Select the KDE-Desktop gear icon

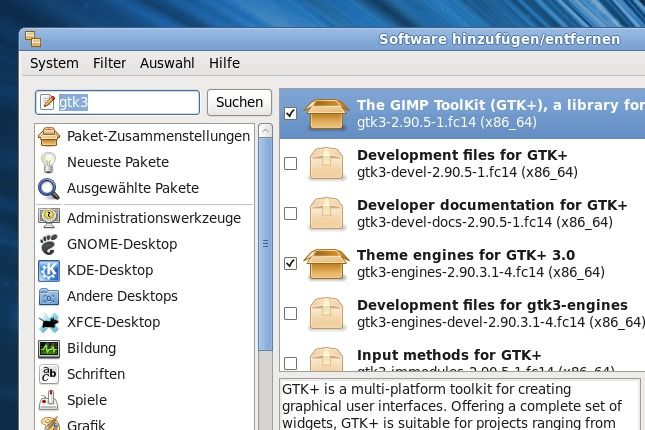(x=49, y=270)
